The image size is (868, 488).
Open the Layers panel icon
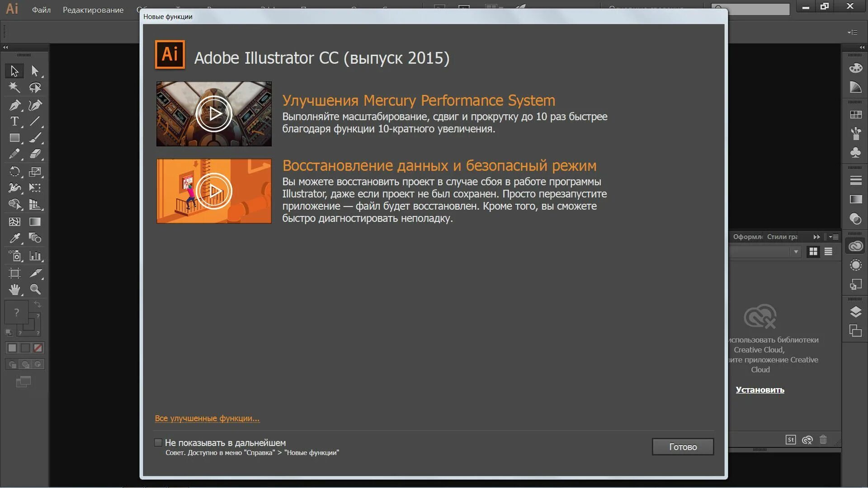[x=855, y=312]
